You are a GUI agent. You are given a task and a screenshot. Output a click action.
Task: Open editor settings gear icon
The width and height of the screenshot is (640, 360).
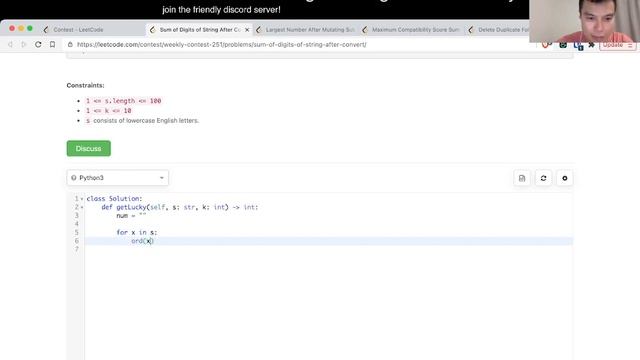pos(565,178)
